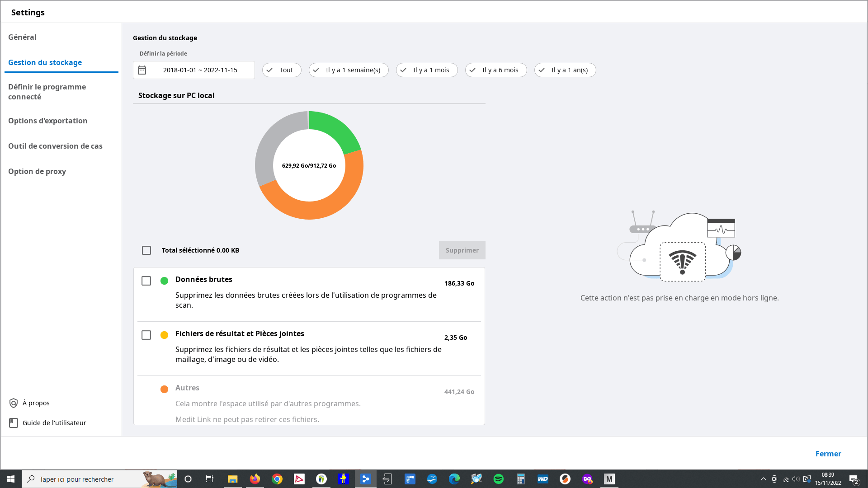Select Il y a 6 mois filter
This screenshot has height=488, width=868.
click(x=496, y=70)
